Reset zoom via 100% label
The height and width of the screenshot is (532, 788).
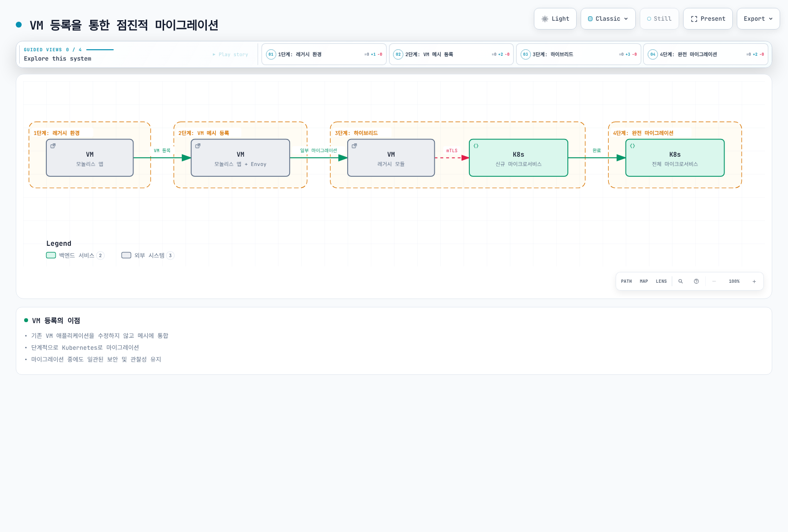[734, 281]
